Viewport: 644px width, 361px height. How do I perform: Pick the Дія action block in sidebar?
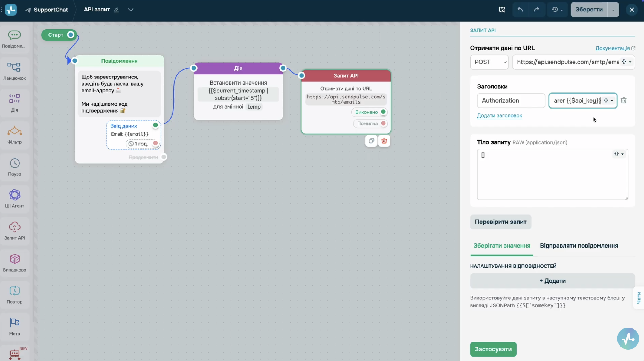[x=14, y=103]
